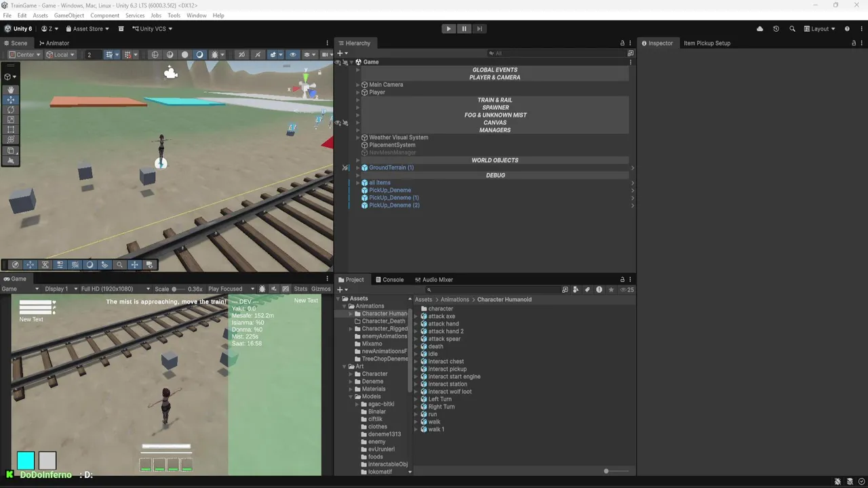Select the Hand view tool in Scene
The height and width of the screenshot is (488, 868).
(x=11, y=90)
